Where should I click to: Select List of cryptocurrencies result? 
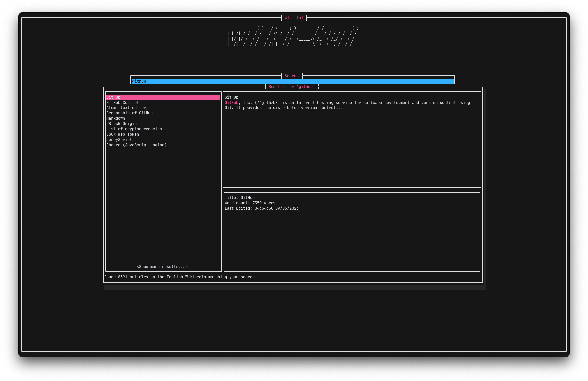point(134,129)
